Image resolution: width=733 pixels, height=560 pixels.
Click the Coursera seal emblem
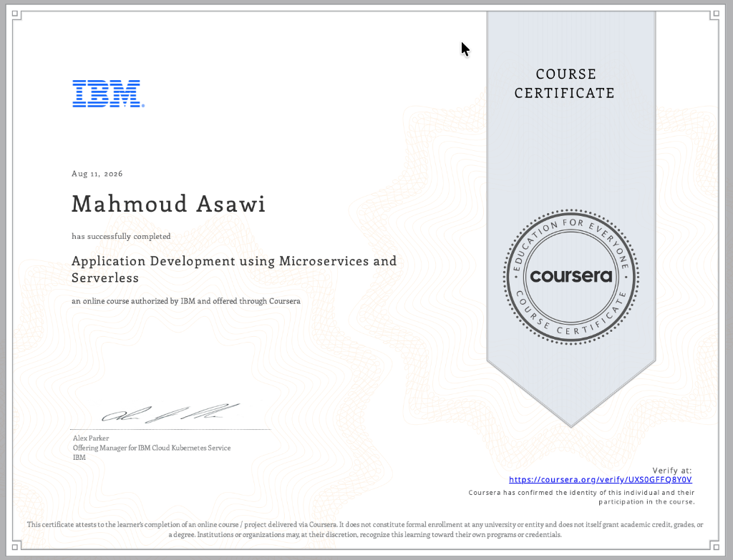point(571,277)
